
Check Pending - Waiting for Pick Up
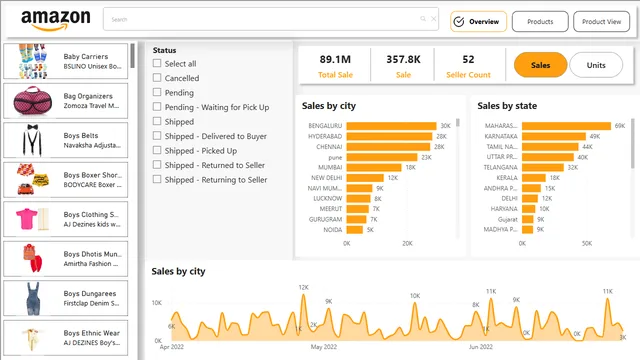(x=157, y=107)
